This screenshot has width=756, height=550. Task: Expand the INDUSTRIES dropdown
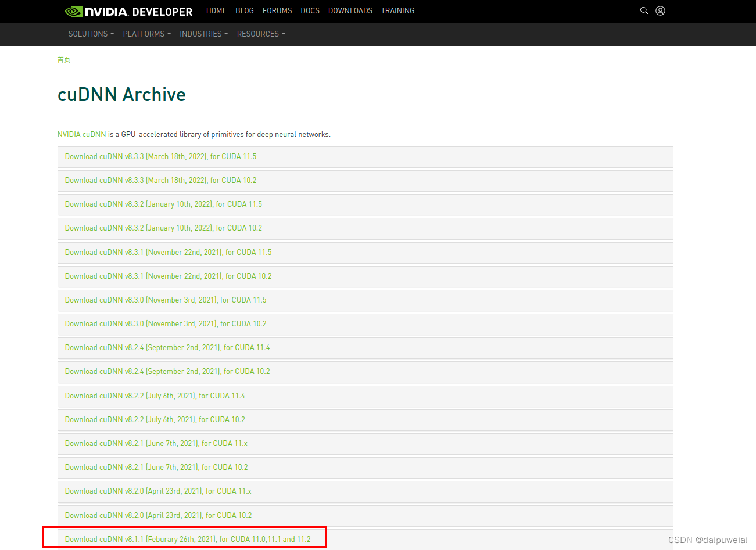coord(204,34)
